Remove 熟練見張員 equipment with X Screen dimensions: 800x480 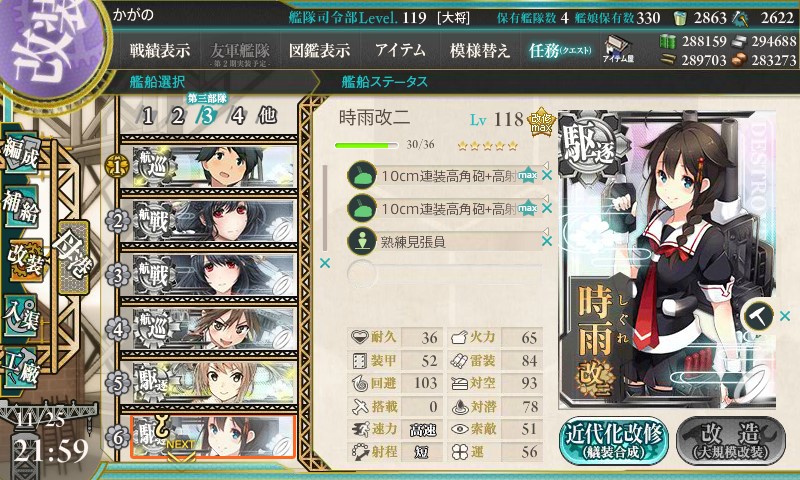(x=547, y=241)
